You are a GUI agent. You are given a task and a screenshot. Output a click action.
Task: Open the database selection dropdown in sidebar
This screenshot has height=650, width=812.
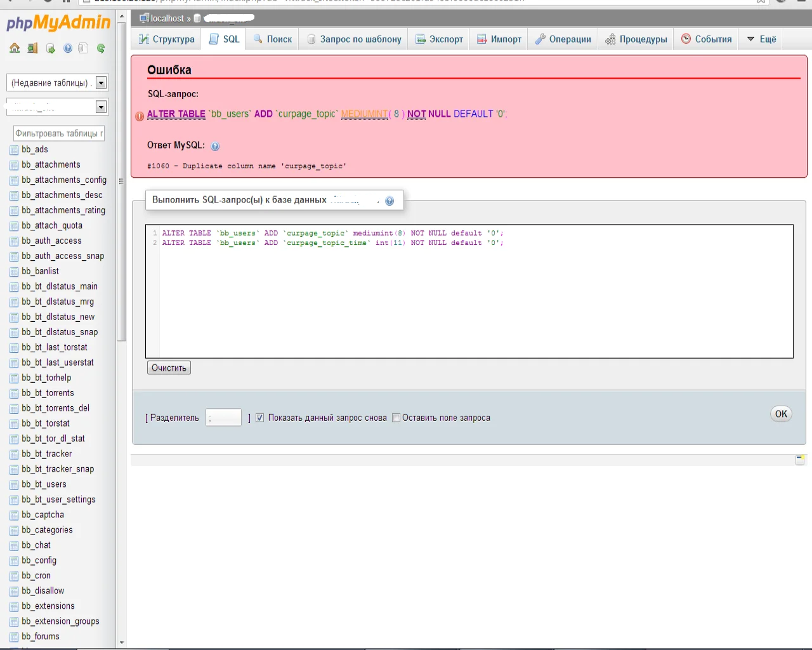(x=58, y=107)
